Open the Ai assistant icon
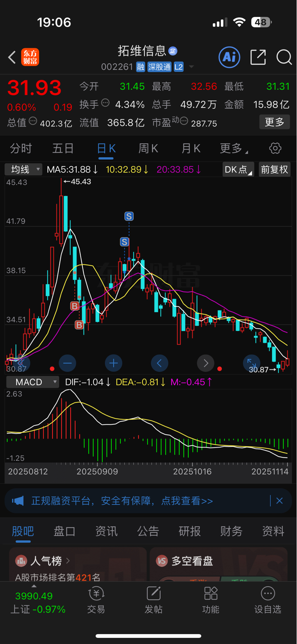297x644 pixels. point(229,57)
